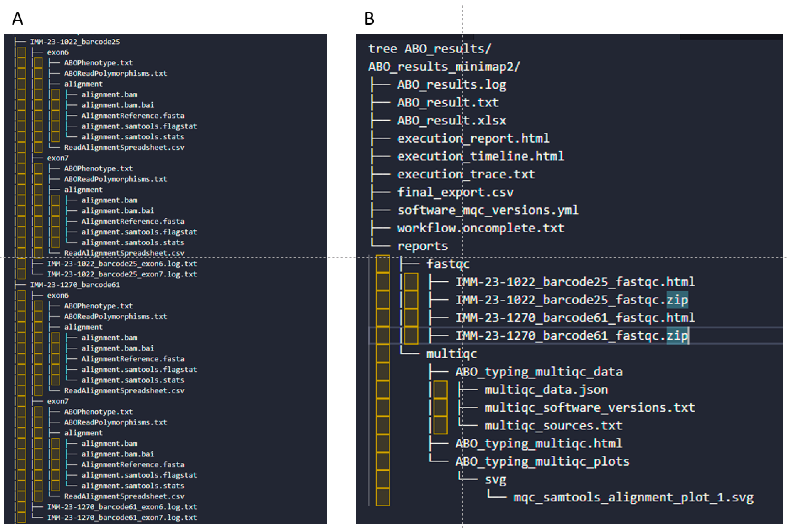The image size is (793, 532).
Task: Click the execution_trace.txt file
Action: point(466,174)
